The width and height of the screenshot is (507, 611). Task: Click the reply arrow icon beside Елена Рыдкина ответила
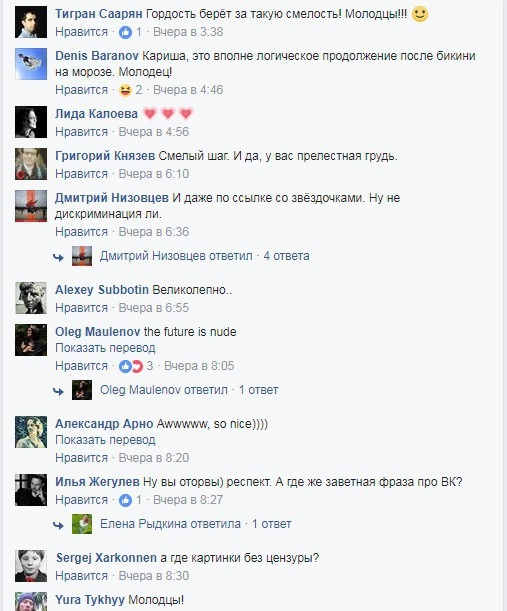pos(58,525)
